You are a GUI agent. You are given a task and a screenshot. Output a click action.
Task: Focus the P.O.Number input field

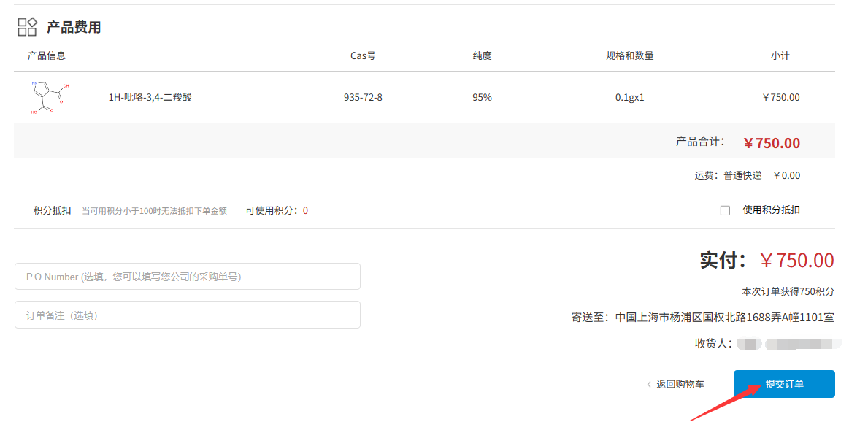coord(187,277)
